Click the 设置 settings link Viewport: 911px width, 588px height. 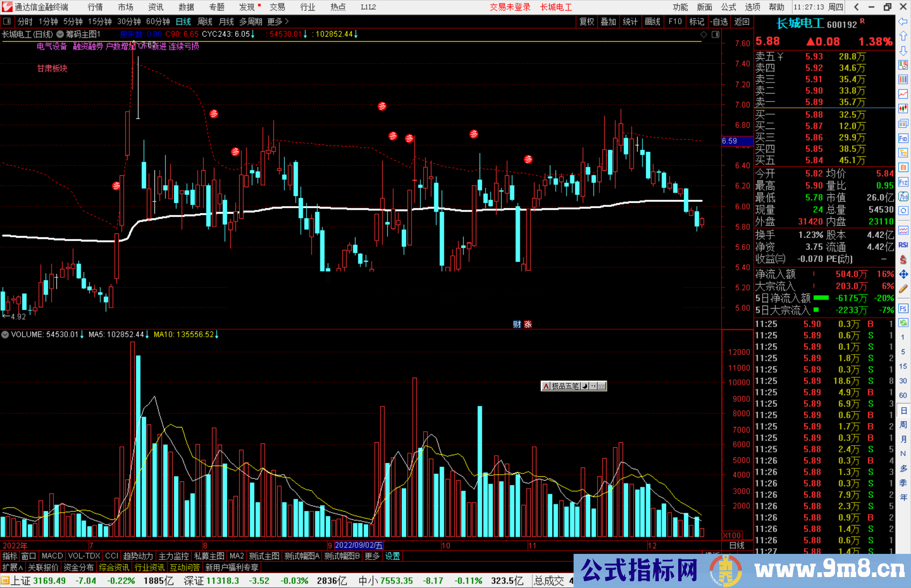[x=392, y=556]
